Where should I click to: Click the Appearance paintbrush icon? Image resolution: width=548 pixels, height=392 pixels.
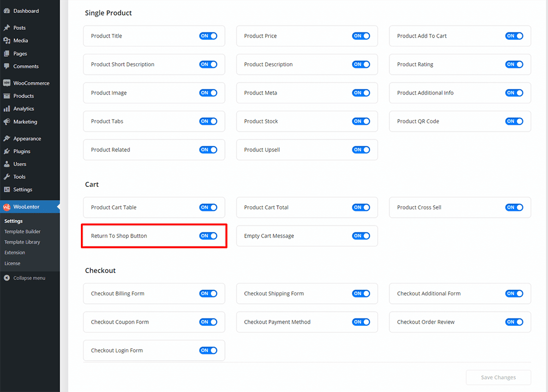tap(7, 139)
